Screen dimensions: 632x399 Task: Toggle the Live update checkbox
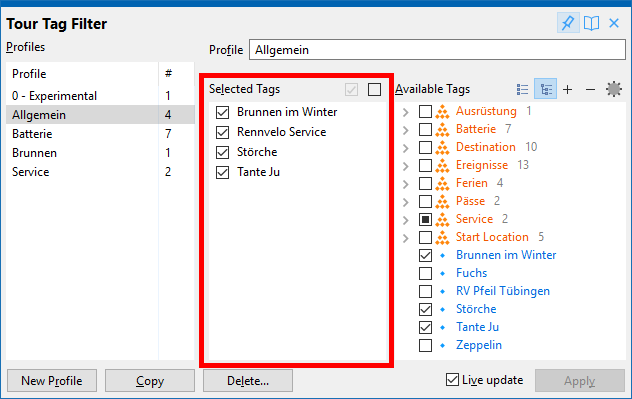coord(452,380)
